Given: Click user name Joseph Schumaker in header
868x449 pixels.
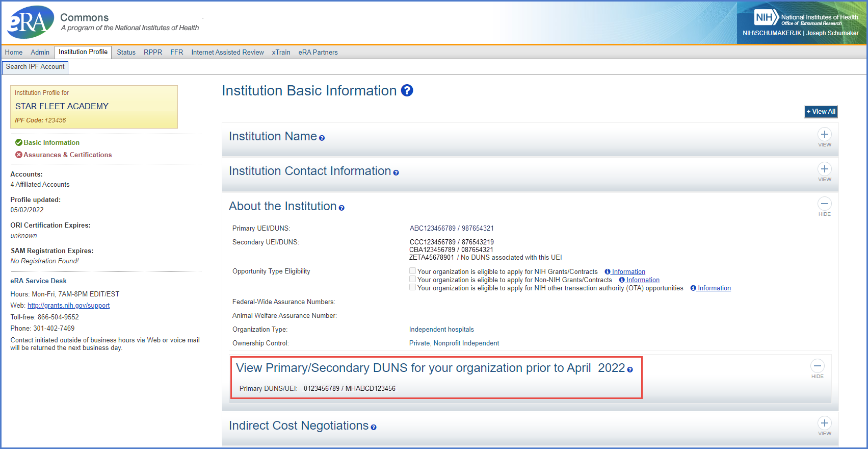Looking at the screenshot, I should click(832, 33).
